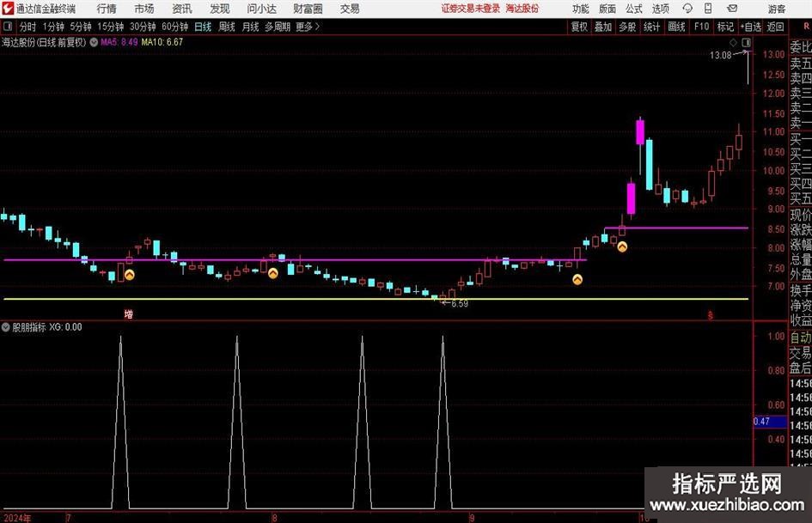The image size is (812, 523).
Task: Click the 标记 mark button
Action: coord(725,27)
